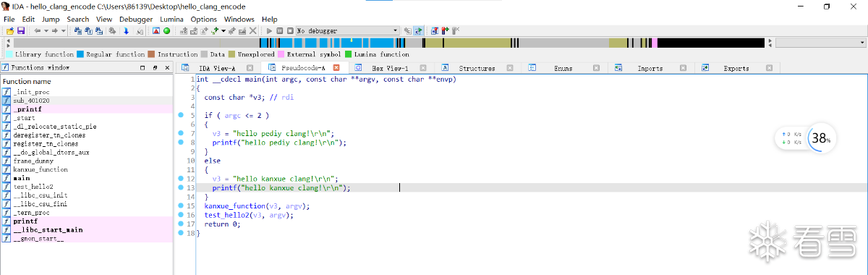
Task: Toggle the breakpoint dot on line 15
Action: pyautogui.click(x=181, y=206)
